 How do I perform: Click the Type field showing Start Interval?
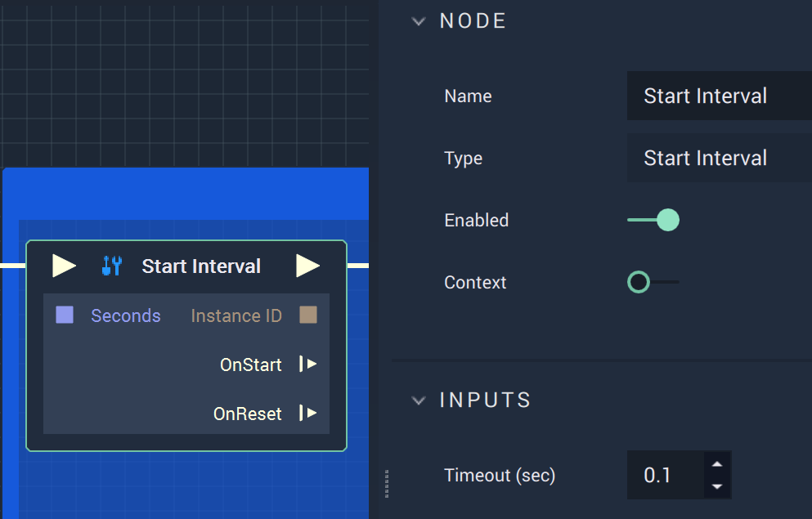[720, 158]
